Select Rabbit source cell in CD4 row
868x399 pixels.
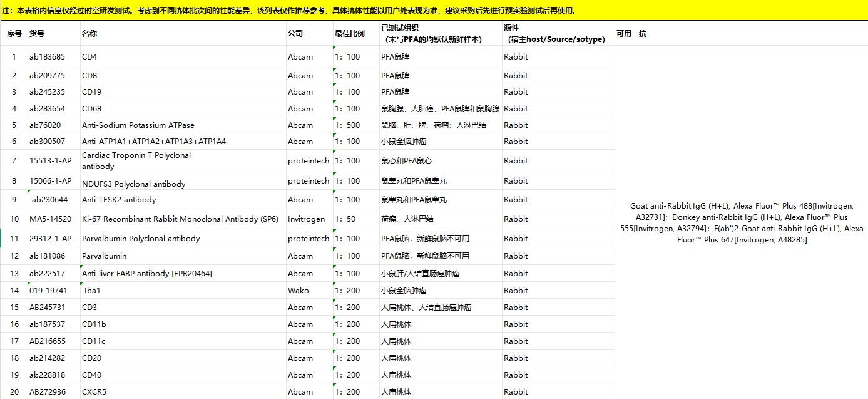click(558, 56)
